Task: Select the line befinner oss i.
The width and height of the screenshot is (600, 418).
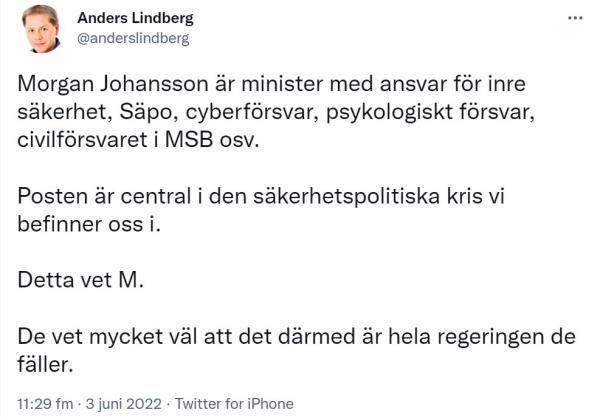Action: [x=89, y=224]
